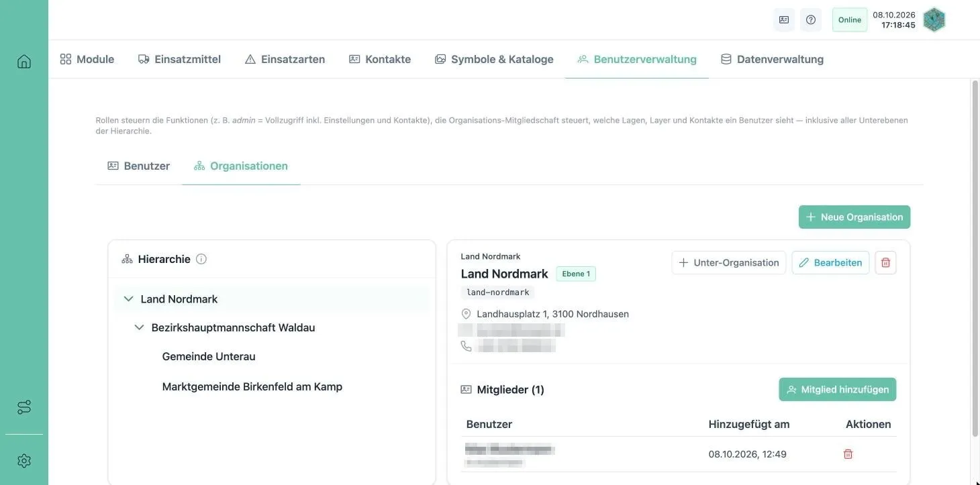Open the help question mark icon
Viewport: 980px width, 485px height.
click(811, 19)
